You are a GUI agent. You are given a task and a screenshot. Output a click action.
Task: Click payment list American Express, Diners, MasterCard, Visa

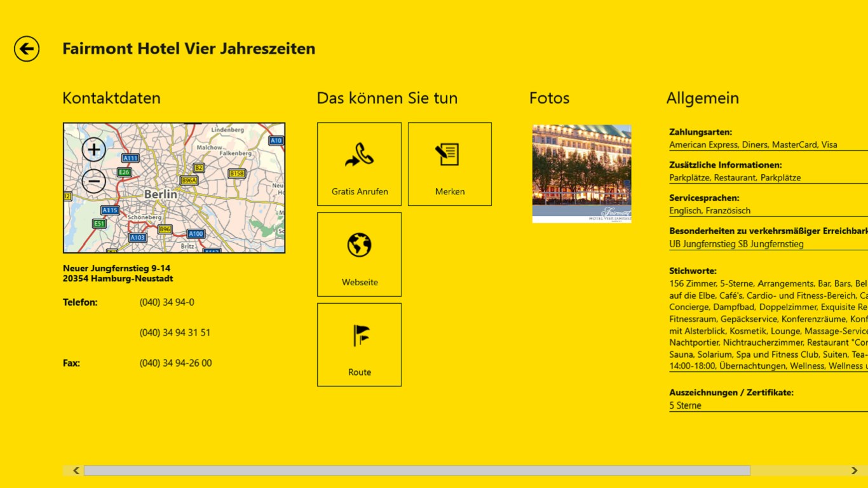[x=753, y=145]
